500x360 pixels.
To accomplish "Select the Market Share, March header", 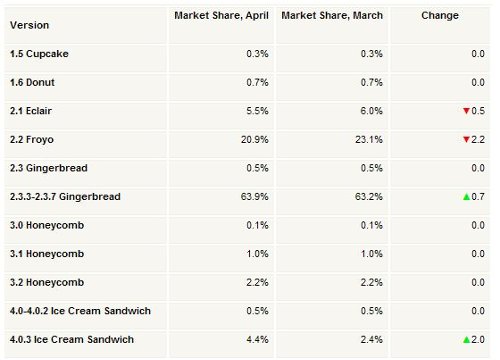I will pyautogui.click(x=332, y=15).
